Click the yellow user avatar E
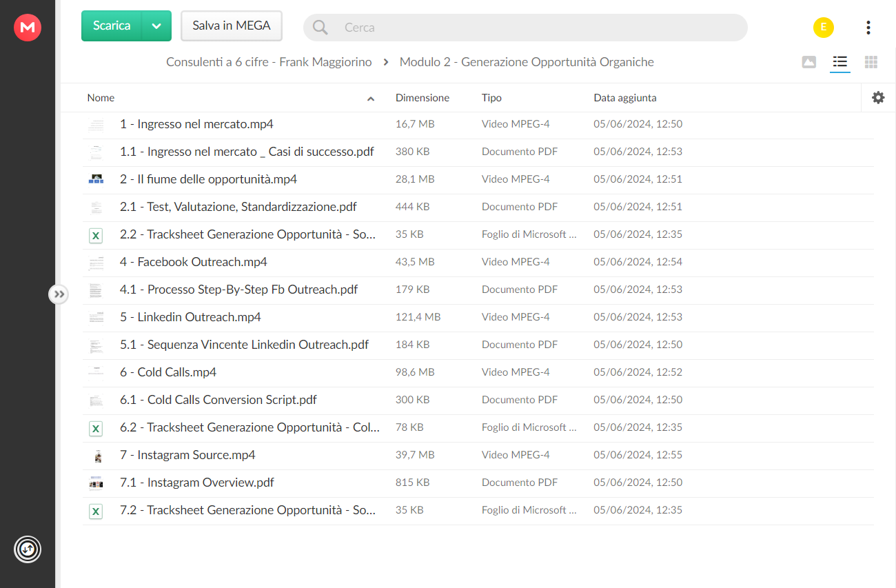Image resolution: width=896 pixels, height=588 pixels. coord(823,28)
